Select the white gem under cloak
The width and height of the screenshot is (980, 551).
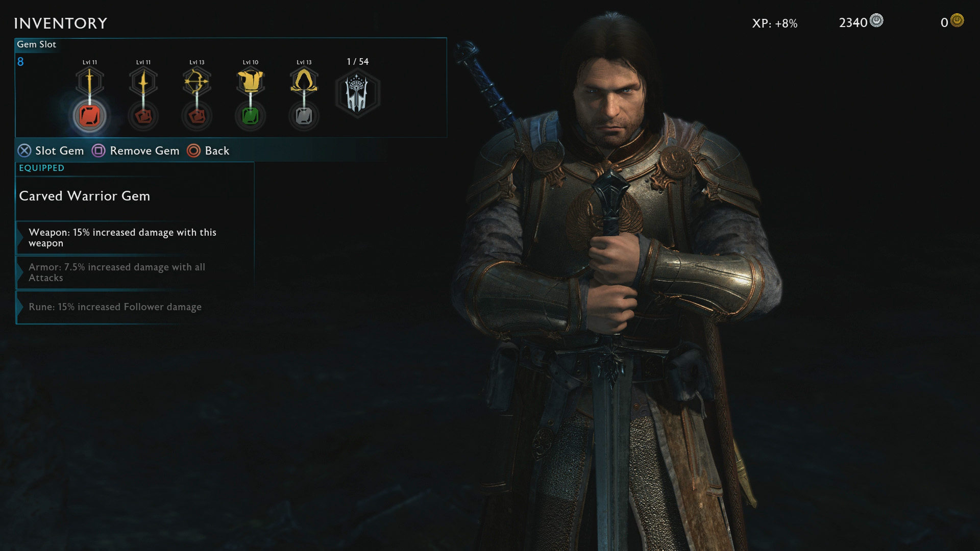click(x=304, y=116)
